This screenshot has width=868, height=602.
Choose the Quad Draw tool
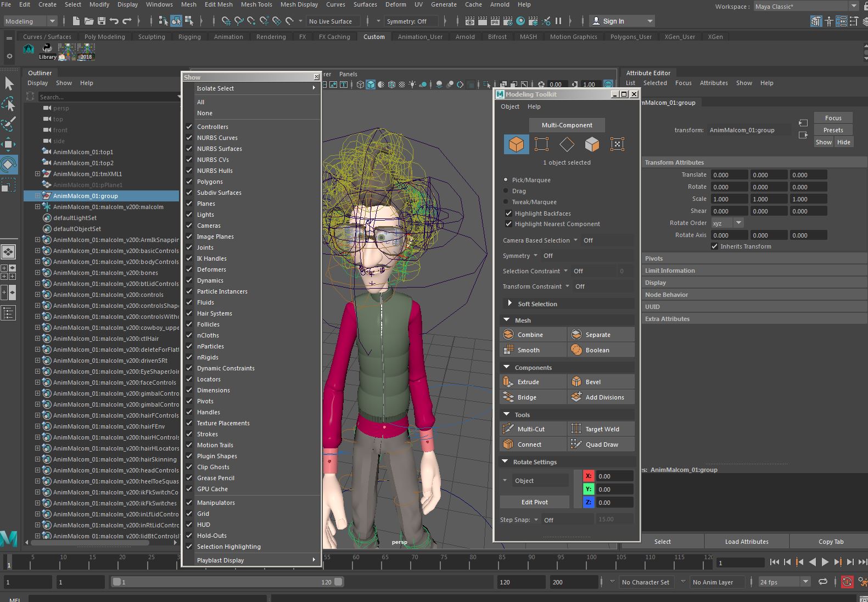tap(601, 445)
